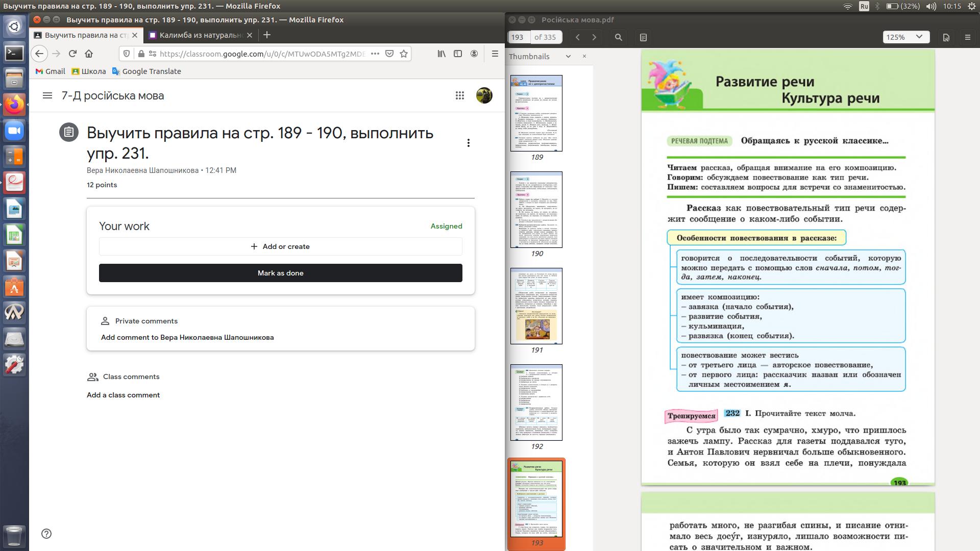Open search in the PDF viewer

click(618, 37)
